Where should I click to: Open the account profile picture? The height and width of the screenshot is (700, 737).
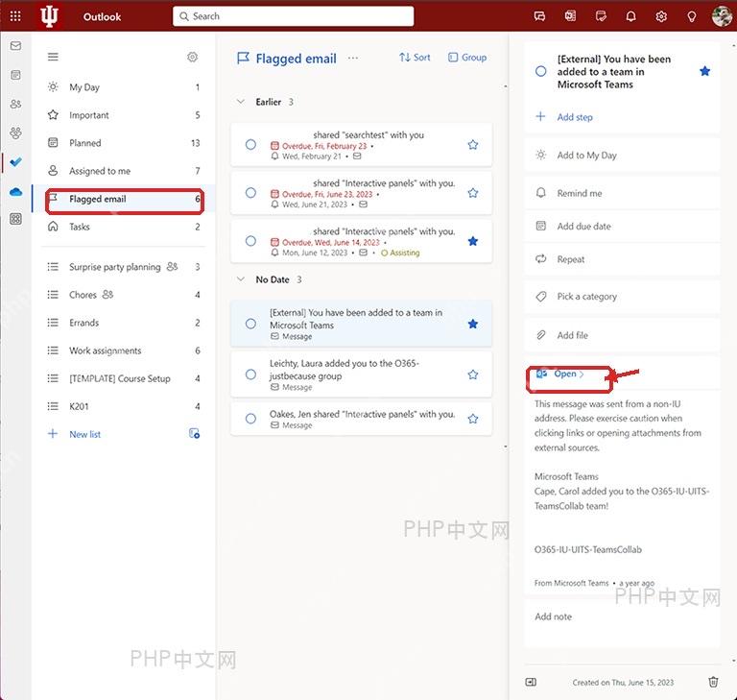722,16
